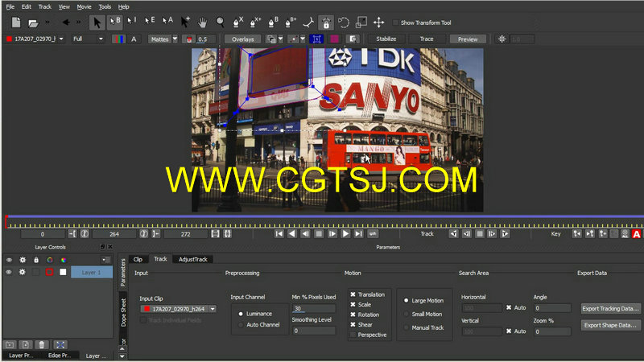Hide Layer 1 with its eye icon
The width and height of the screenshot is (644, 362).
pyautogui.click(x=9, y=272)
